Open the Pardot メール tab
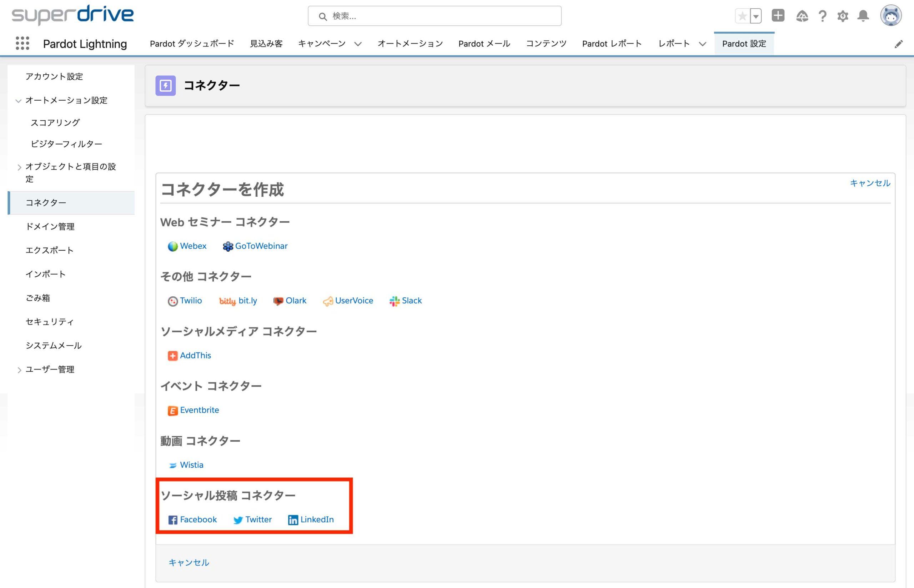The width and height of the screenshot is (914, 588). coord(484,44)
